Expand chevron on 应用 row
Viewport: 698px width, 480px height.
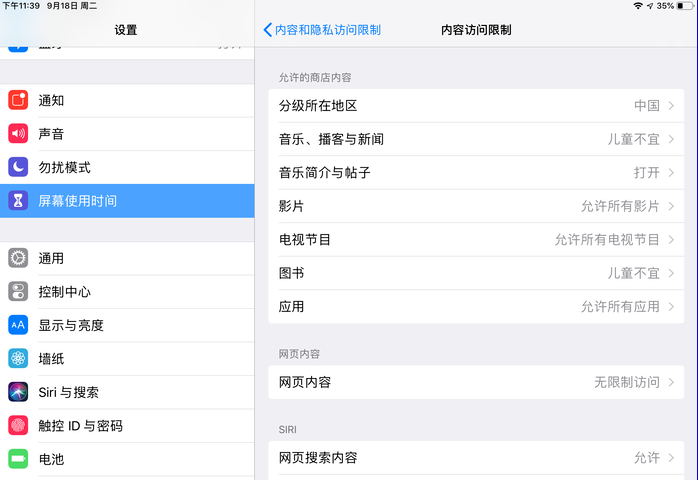pos(671,306)
